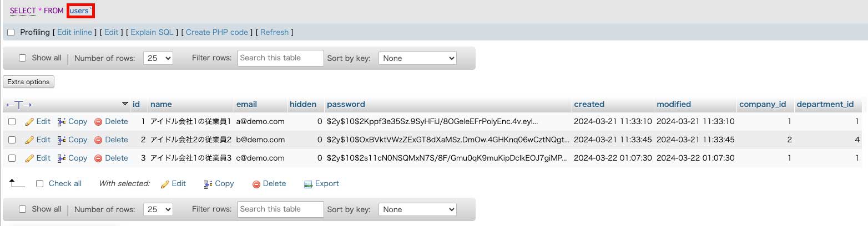Screen dimensions: 868x226
Task: Sort by the created column header
Action: point(589,104)
